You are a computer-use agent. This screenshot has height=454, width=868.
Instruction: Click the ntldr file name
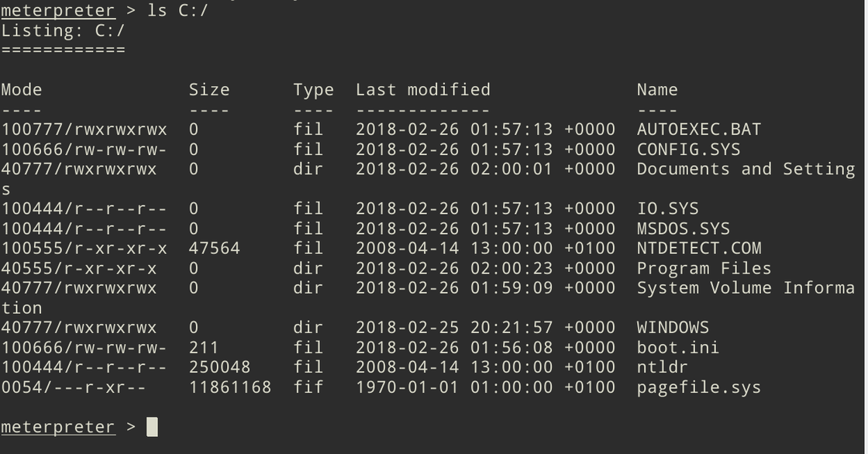click(662, 367)
